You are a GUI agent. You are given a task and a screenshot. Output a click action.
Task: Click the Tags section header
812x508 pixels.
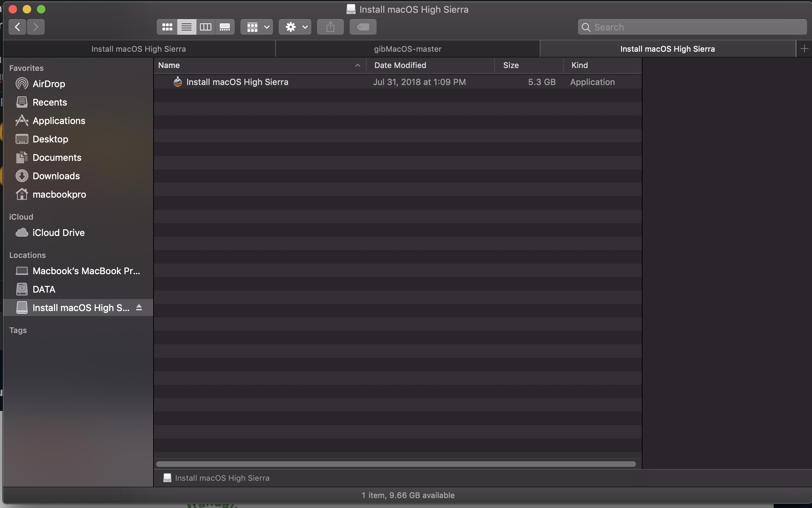[18, 330]
